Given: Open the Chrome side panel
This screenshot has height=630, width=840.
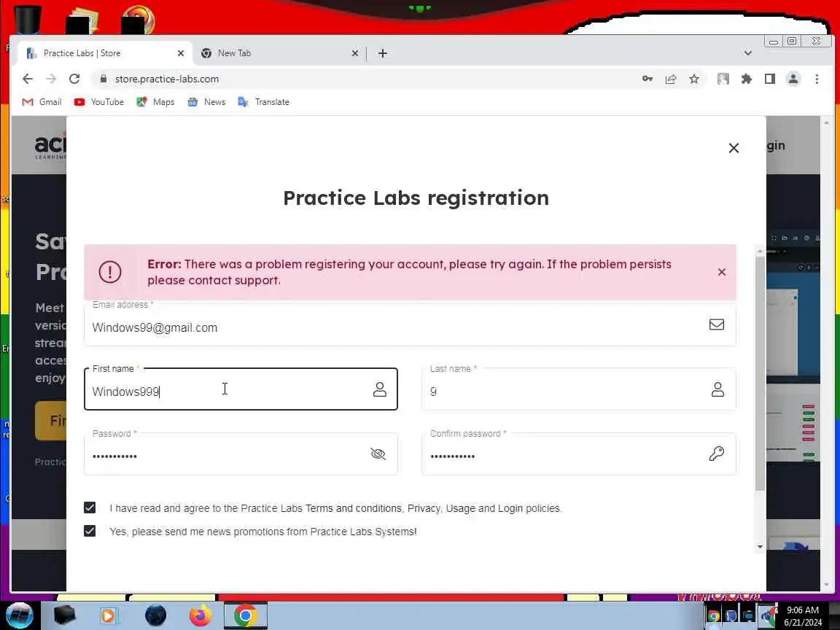Looking at the screenshot, I should (770, 79).
